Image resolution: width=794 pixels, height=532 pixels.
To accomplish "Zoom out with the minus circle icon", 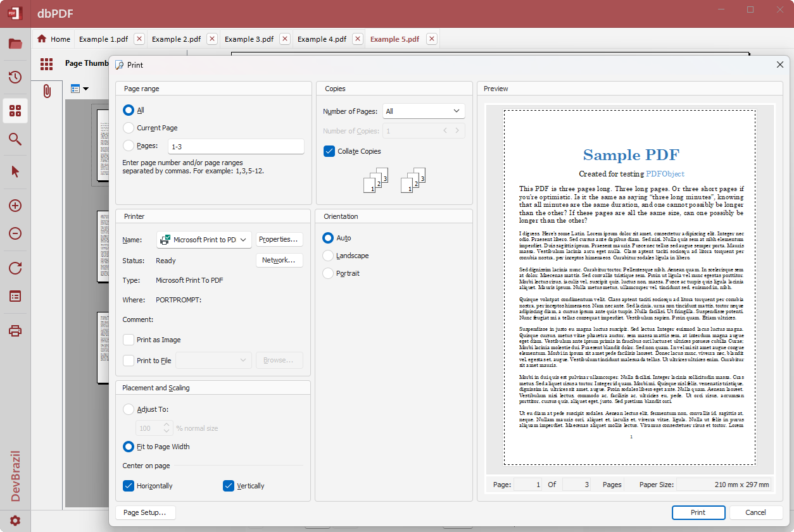I will [15, 233].
